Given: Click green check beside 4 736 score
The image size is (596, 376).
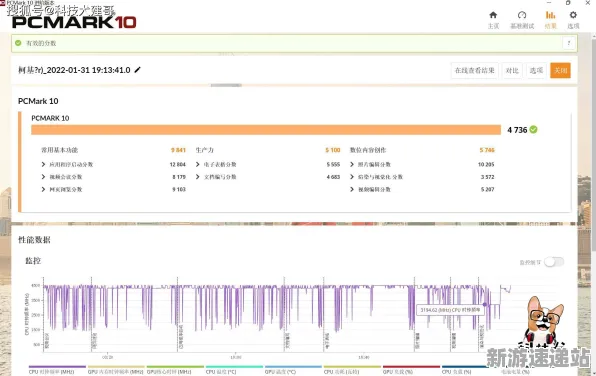Looking at the screenshot, I should pos(534,130).
